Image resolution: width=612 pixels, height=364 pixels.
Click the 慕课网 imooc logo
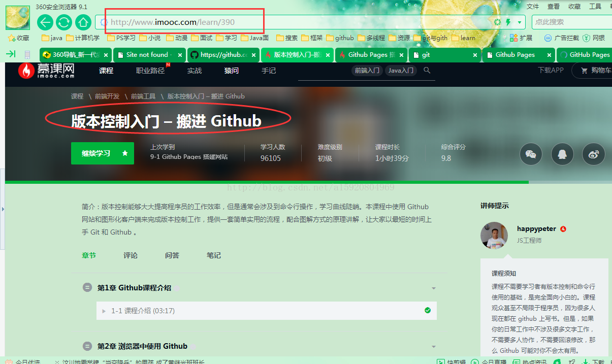[x=47, y=71]
